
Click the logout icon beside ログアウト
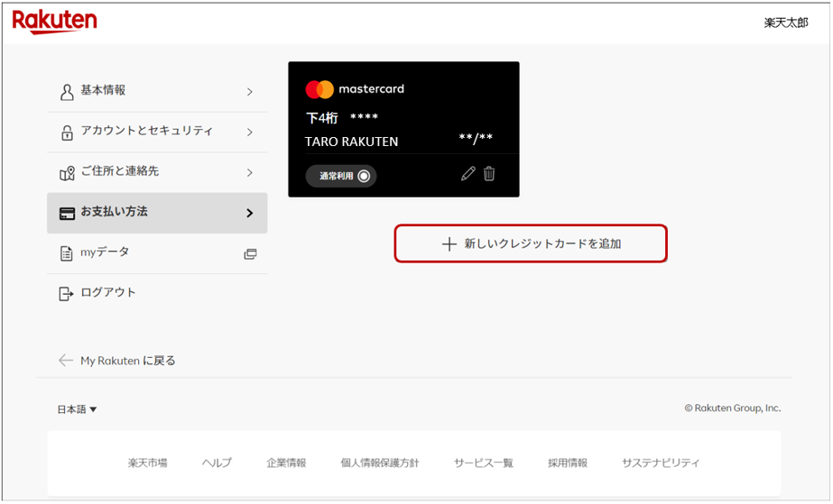click(x=66, y=293)
